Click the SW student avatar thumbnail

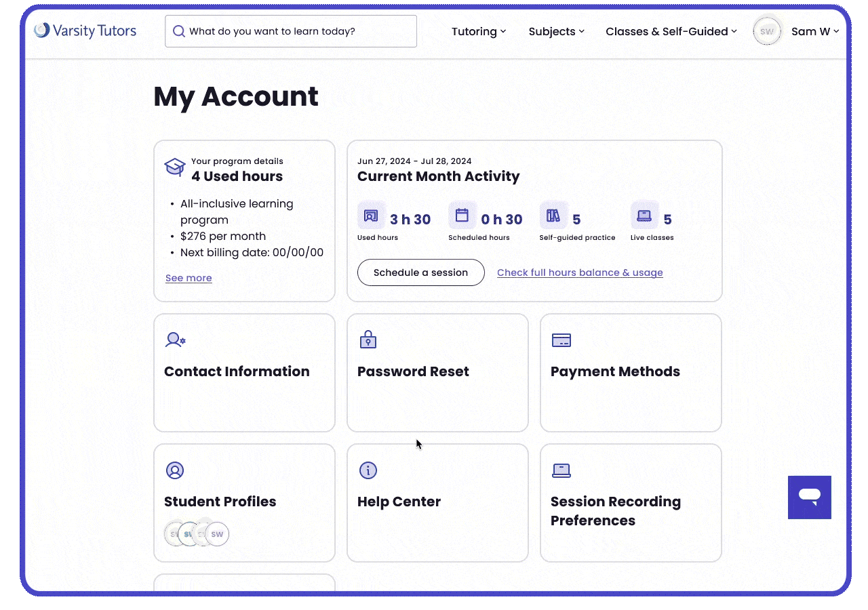tap(217, 534)
